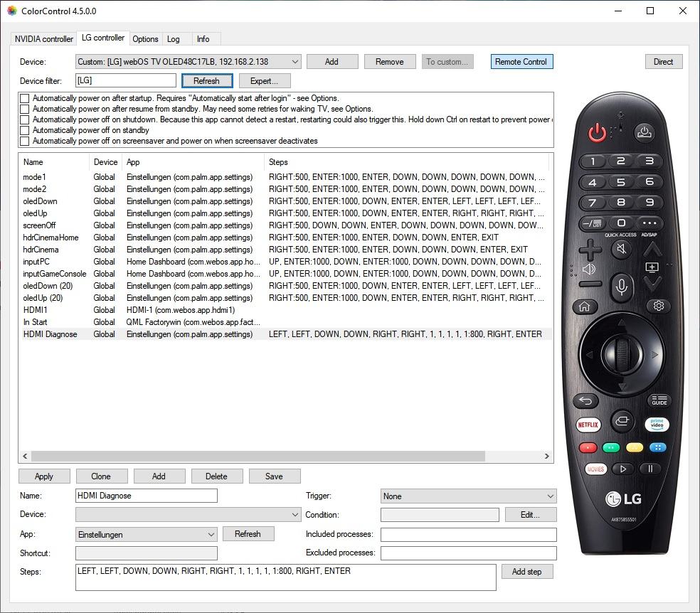Tap number 0 on the remote keypad
Screen dimensions: 700x613
point(620,223)
